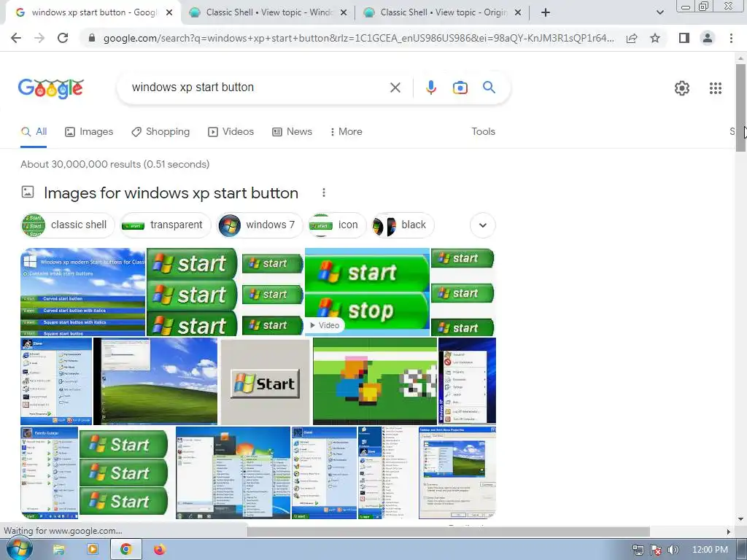View site lock info icon
This screenshot has height=560, width=747.
tap(91, 38)
